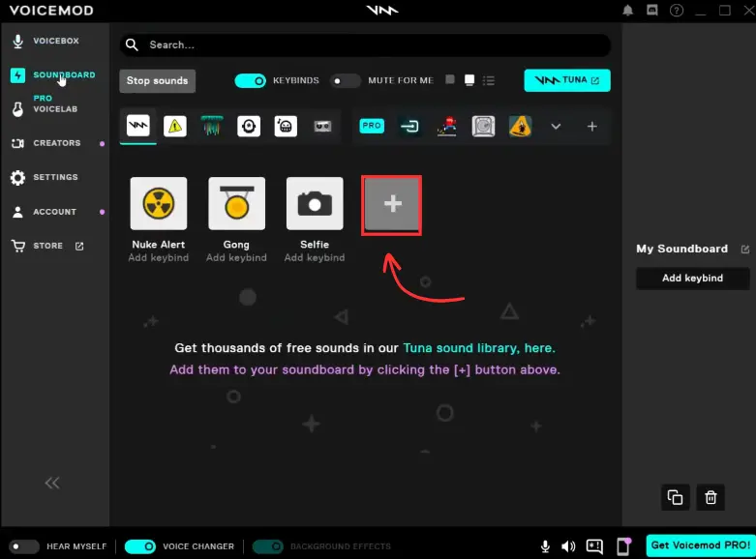756x559 pixels.
Task: Open notifications bell icon
Action: point(628,10)
